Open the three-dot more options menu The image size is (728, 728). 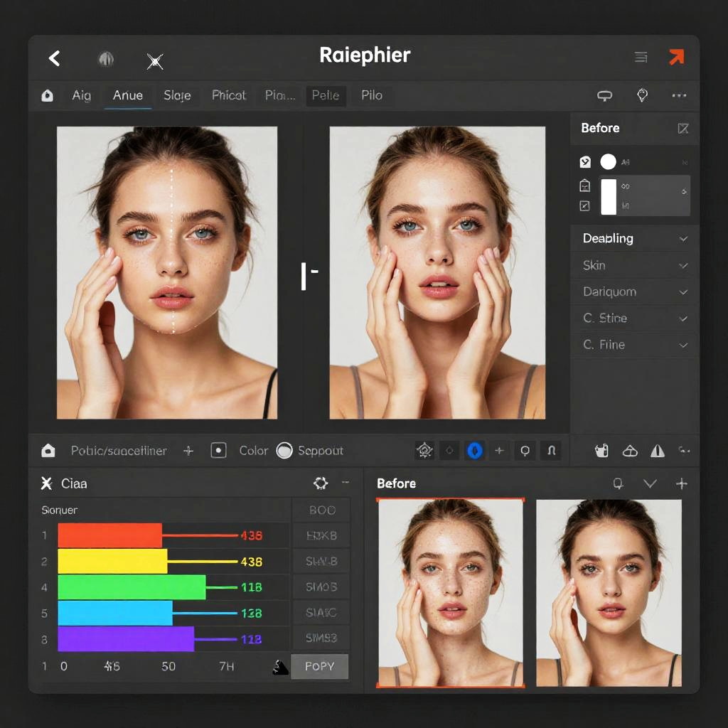(679, 95)
